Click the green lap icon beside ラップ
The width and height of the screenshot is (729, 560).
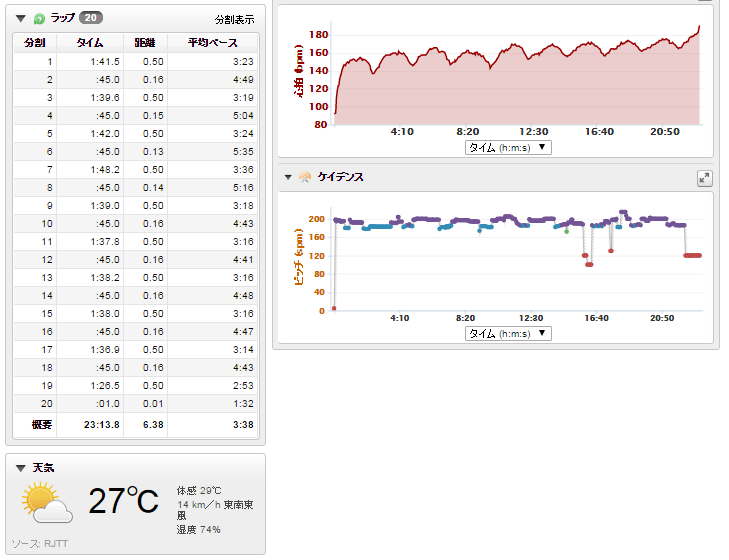(x=39, y=18)
